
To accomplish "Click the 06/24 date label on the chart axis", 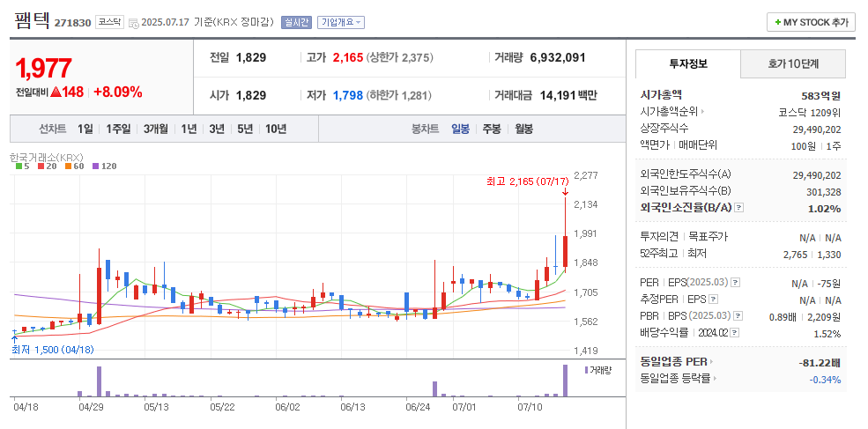I will click(418, 407).
